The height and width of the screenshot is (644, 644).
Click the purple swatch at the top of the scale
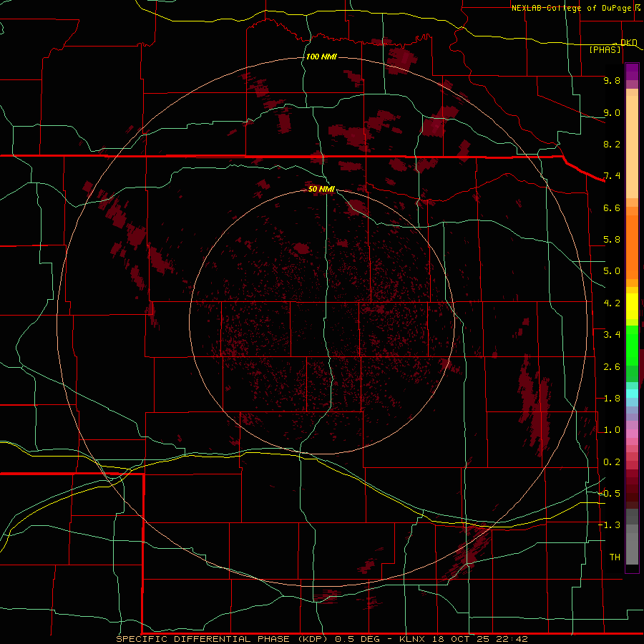click(632, 72)
